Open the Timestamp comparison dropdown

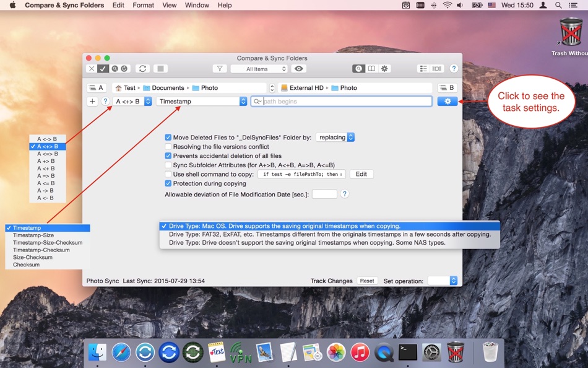click(201, 102)
